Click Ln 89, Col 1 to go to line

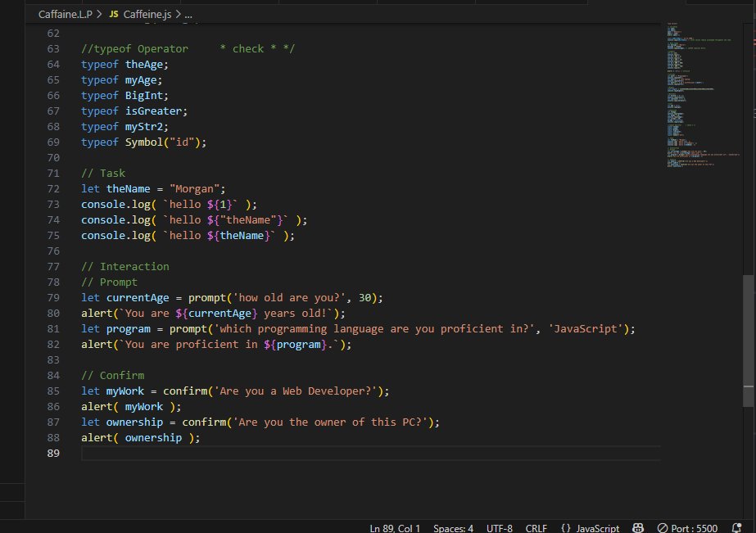395,528
